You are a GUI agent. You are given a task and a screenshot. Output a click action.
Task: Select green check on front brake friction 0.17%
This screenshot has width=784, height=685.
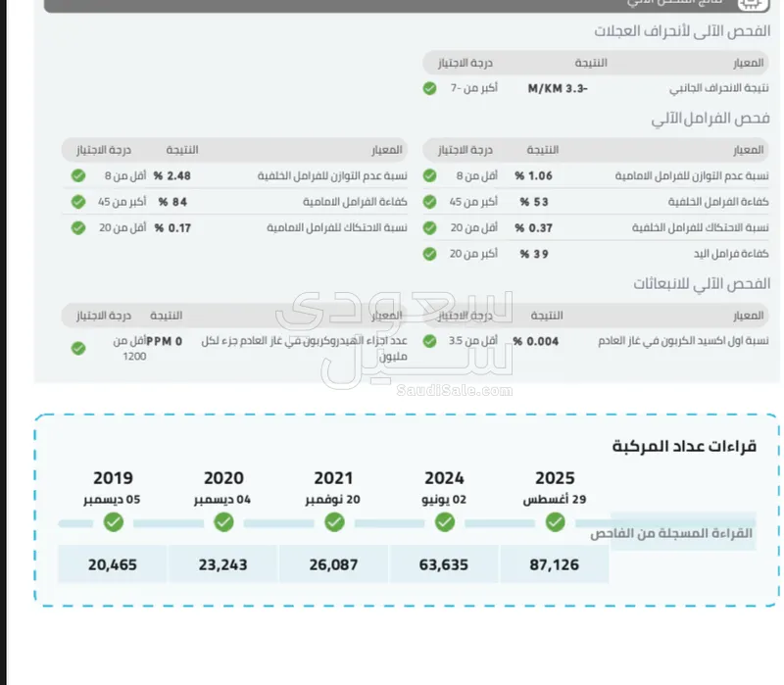[x=78, y=228]
